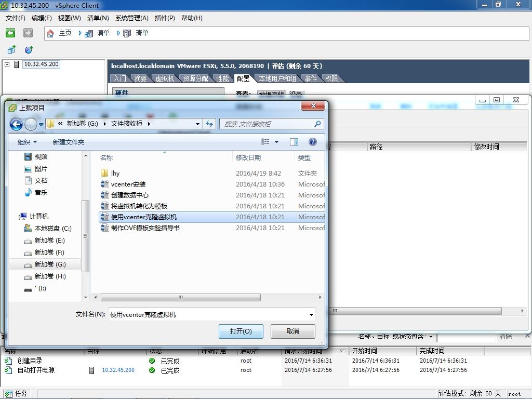This screenshot has height=399, width=532.
Task: Switch to the 摘要 tab
Action: 140,78
